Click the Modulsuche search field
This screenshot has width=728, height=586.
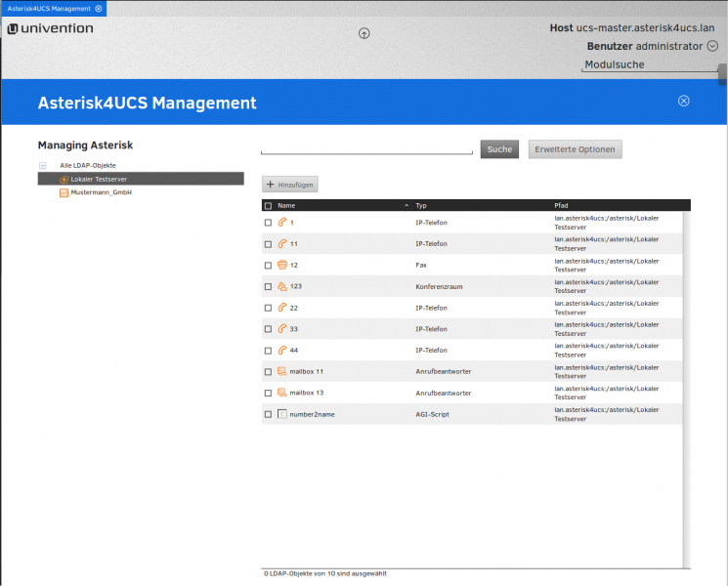pyautogui.click(x=650, y=65)
